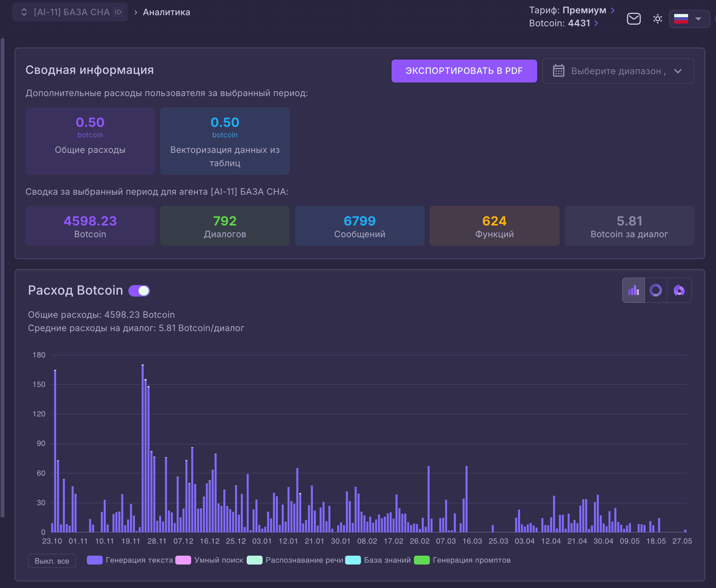The height and width of the screenshot is (588, 716).
Task: Open Botcoin balance 4431 link
Action: click(563, 23)
